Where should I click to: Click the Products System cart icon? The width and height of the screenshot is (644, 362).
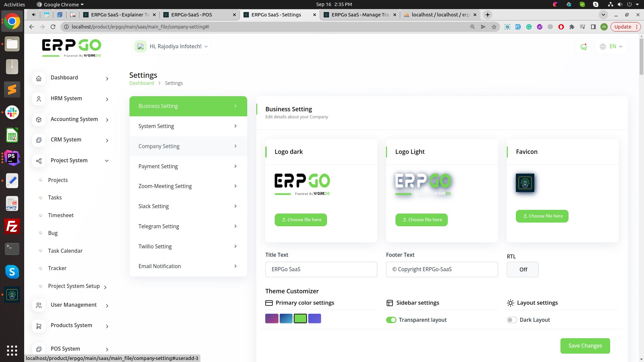pos(39,326)
